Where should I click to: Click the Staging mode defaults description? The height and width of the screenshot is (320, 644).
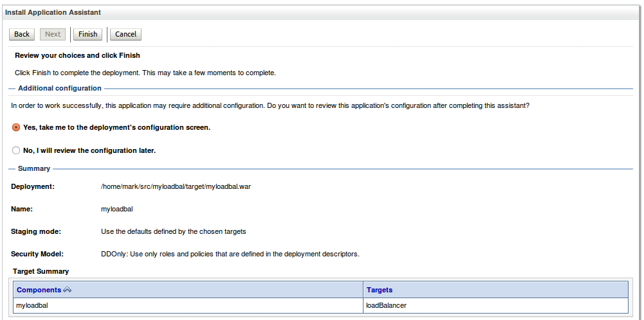[x=174, y=231]
